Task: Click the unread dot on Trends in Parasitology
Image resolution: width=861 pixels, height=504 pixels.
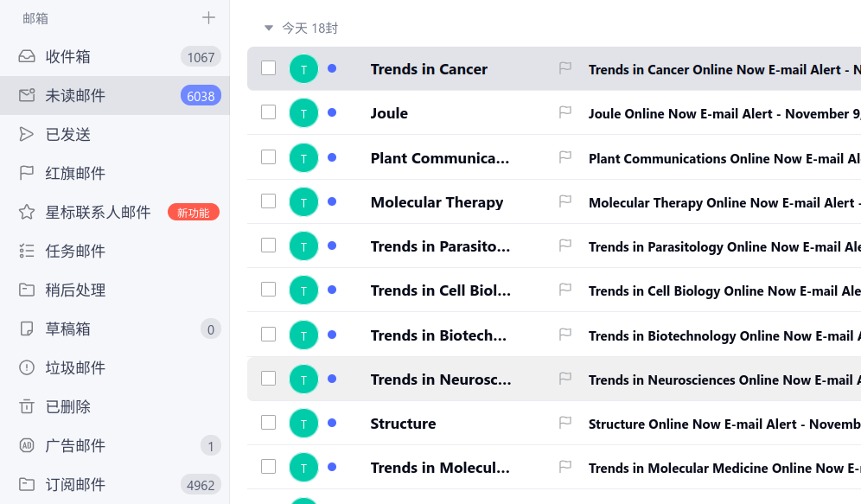Action: [x=332, y=246]
